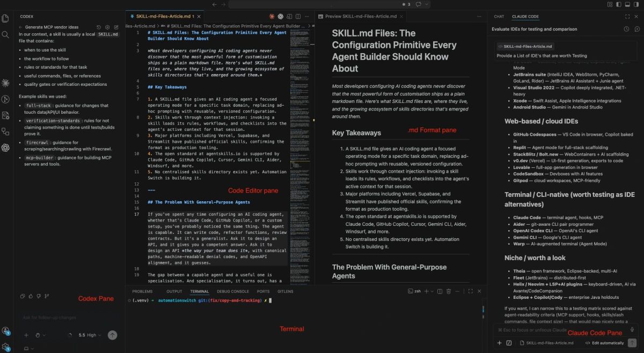Image resolution: width=644 pixels, height=353 pixels.
Task: Open Markdown preview icon in editor toolbar
Action: [x=289, y=17]
